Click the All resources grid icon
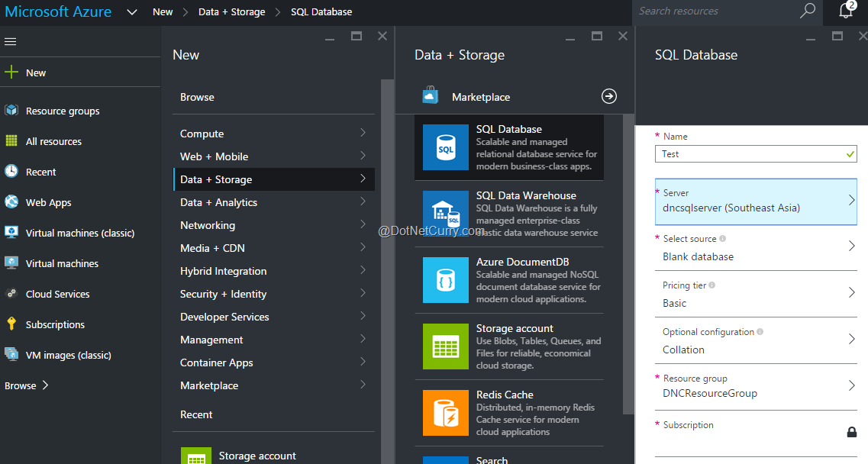The height and width of the screenshot is (464, 868). [x=11, y=140]
